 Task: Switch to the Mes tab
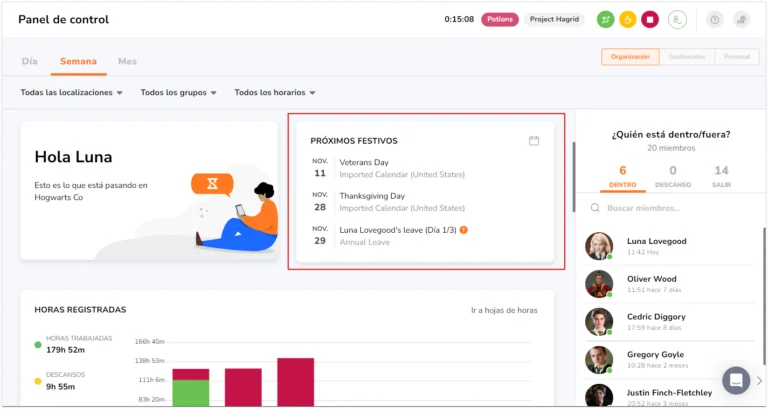tap(127, 62)
